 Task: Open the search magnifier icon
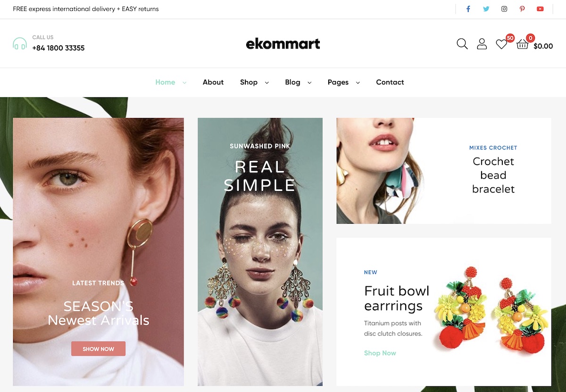[x=462, y=44]
